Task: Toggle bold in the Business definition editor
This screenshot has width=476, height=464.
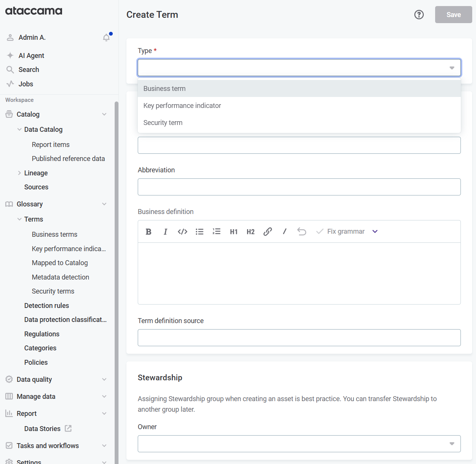Action: 148,231
